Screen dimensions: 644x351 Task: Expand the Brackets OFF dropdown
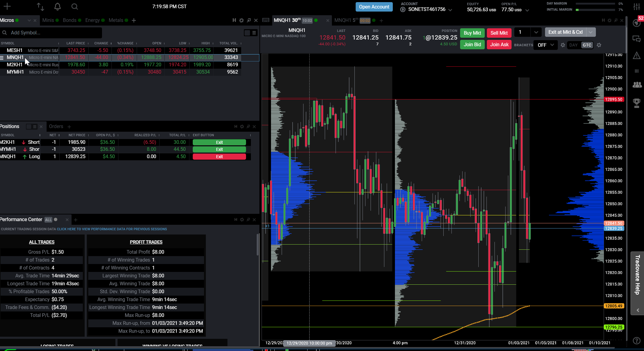(x=545, y=45)
